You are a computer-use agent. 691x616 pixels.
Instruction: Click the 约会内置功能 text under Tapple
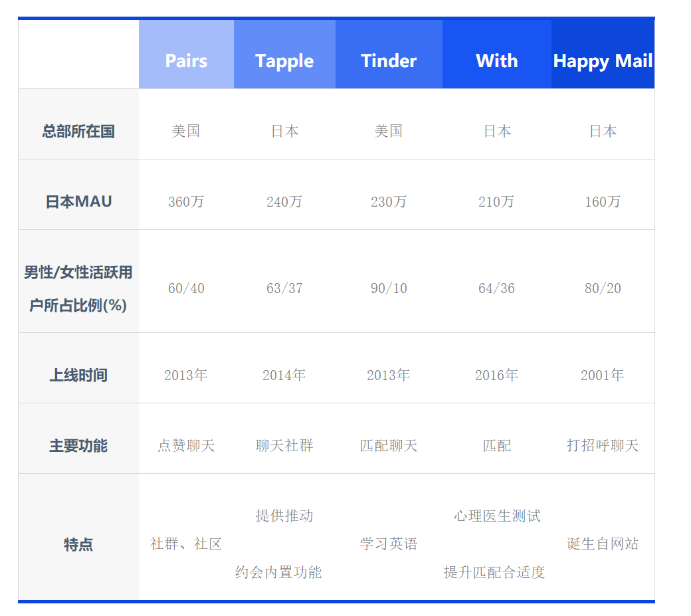278,572
